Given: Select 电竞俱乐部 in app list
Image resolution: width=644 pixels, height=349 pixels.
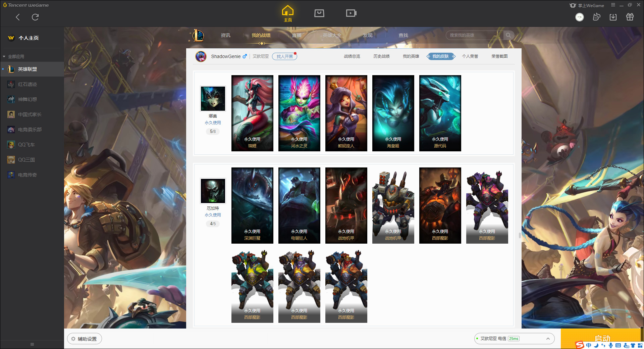Looking at the screenshot, I should [x=32, y=130].
